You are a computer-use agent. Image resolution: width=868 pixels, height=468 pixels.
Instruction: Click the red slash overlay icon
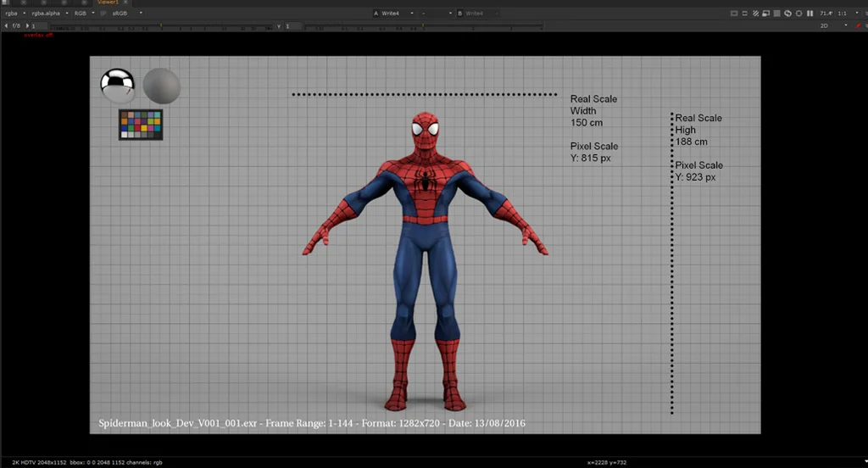coord(859,26)
